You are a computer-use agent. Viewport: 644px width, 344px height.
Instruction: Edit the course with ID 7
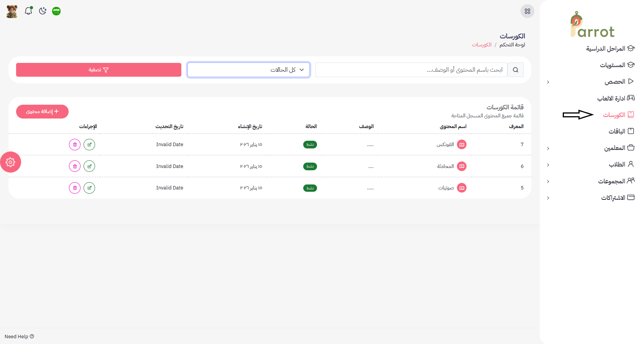pyautogui.click(x=89, y=145)
